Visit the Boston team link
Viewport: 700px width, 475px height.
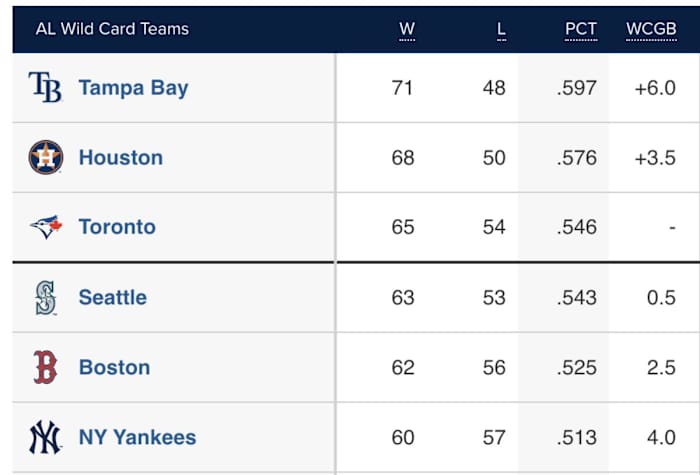[114, 368]
